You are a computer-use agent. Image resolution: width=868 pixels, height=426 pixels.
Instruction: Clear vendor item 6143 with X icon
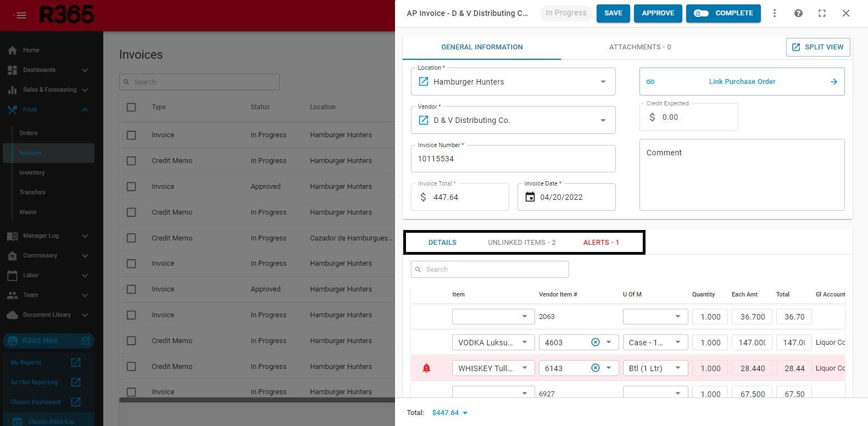595,368
